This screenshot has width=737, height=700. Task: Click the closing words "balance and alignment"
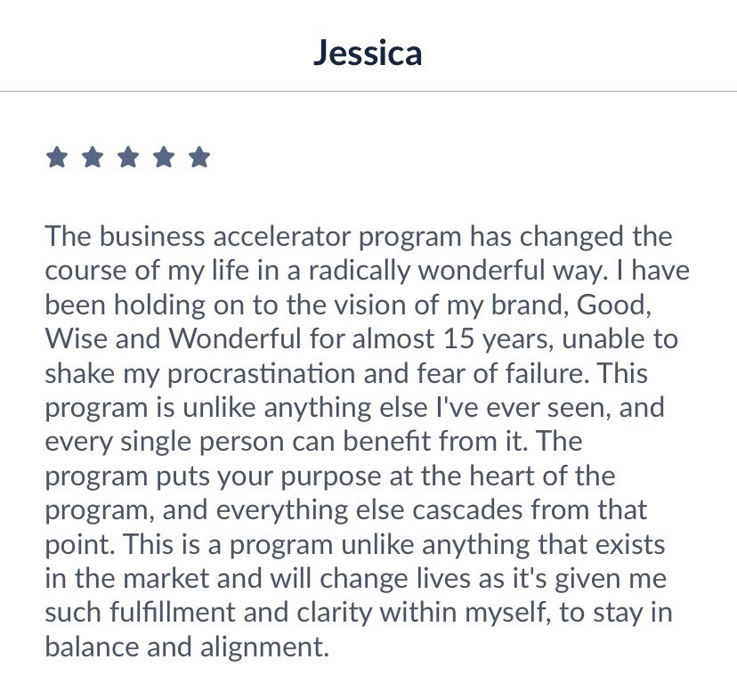coord(187,647)
